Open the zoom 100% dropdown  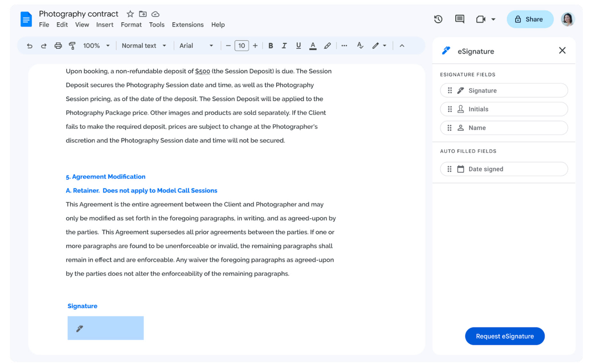pyautogui.click(x=96, y=46)
